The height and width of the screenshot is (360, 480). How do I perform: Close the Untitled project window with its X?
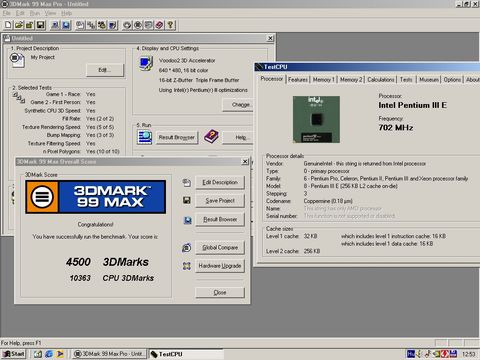point(270,38)
